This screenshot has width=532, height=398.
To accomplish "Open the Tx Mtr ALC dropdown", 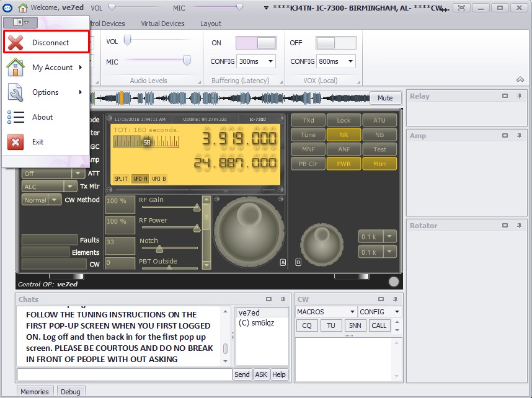I will 69,186.
